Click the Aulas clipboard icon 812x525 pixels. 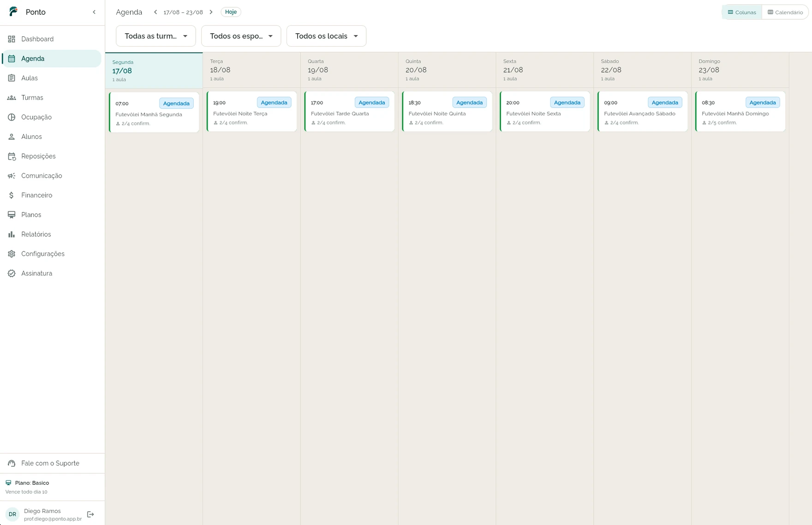12,78
